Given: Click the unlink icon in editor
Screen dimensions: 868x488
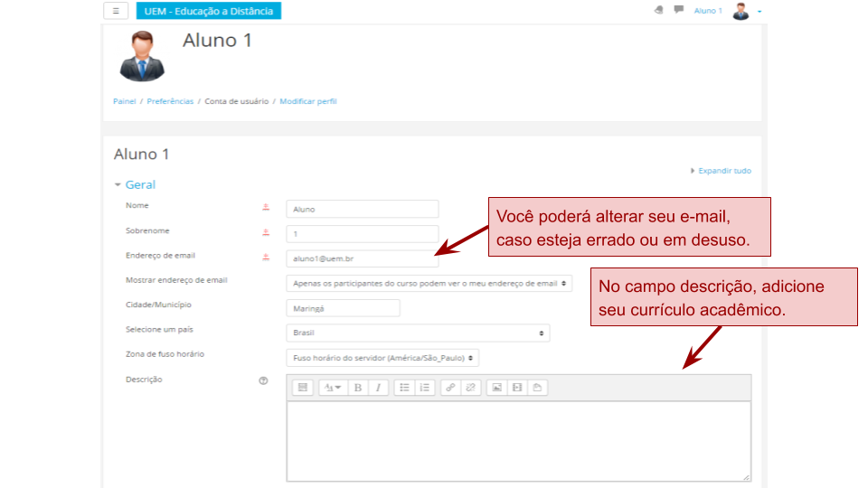Looking at the screenshot, I should tap(469, 388).
